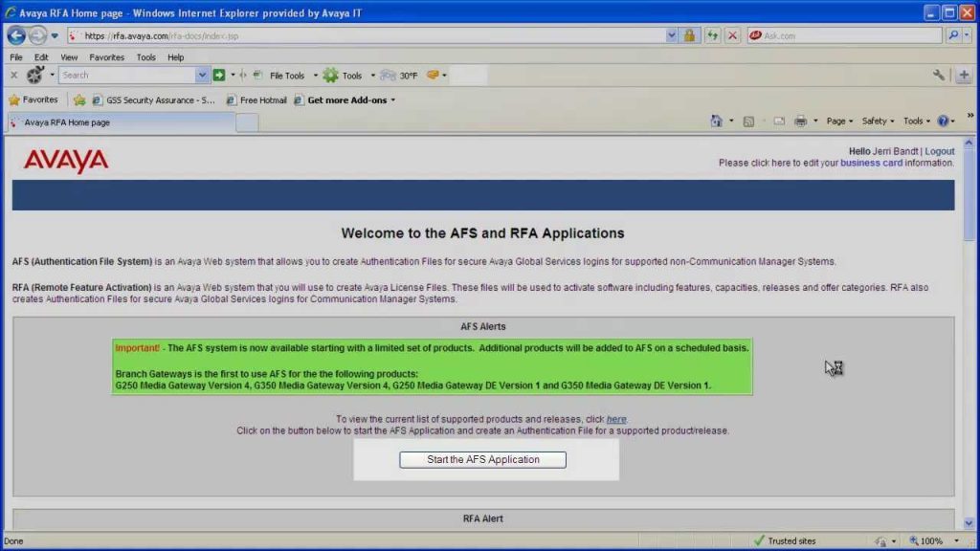980x551 pixels.
Task: Click the browser Back arrow button
Action: pos(16,35)
